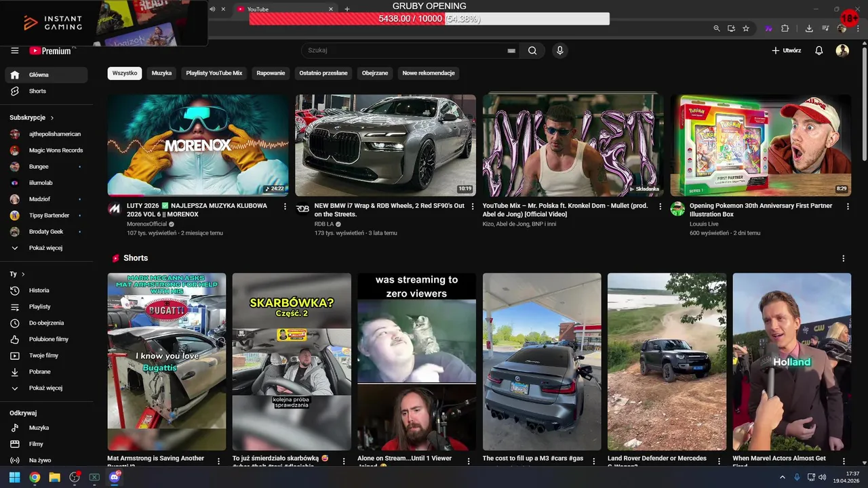The image size is (868, 488).
Task: Open Madziof channel in subscriptions
Action: click(x=46, y=199)
